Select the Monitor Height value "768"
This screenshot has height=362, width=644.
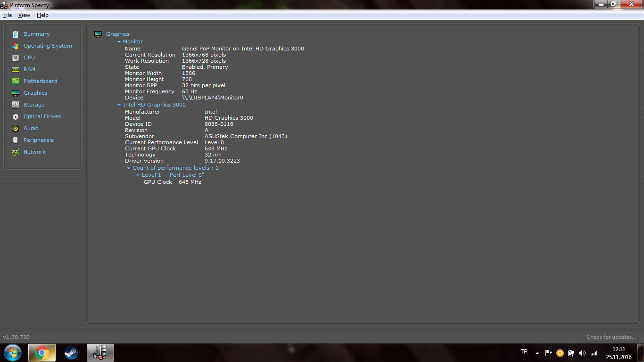click(187, 79)
